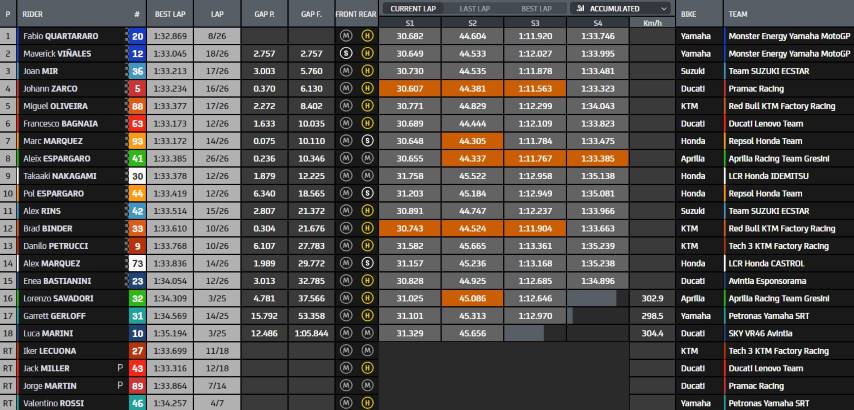Screen dimensions: 854x410
Task: Click team name LCR Honda IDEMITSU
Action: pyautogui.click(x=768, y=176)
